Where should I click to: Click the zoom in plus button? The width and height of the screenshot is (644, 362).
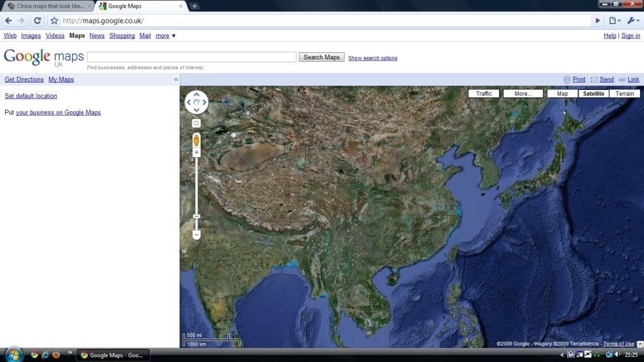(196, 152)
